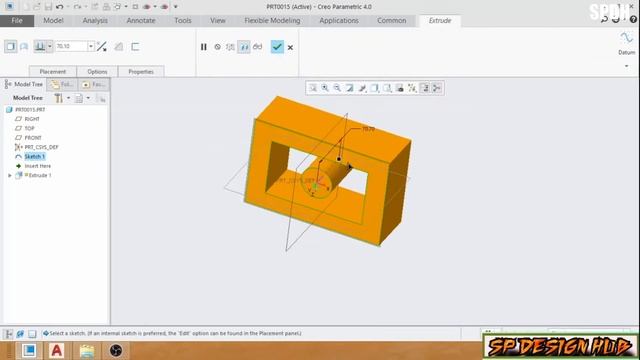The height and width of the screenshot is (360, 640).
Task: Switch to the View ribbon tab
Action: click(218, 20)
